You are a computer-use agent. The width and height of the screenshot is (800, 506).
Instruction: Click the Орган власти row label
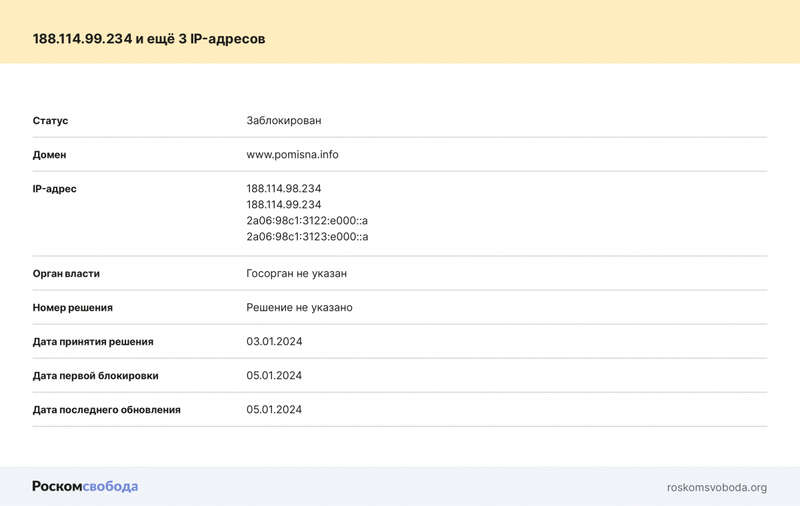pyautogui.click(x=66, y=273)
